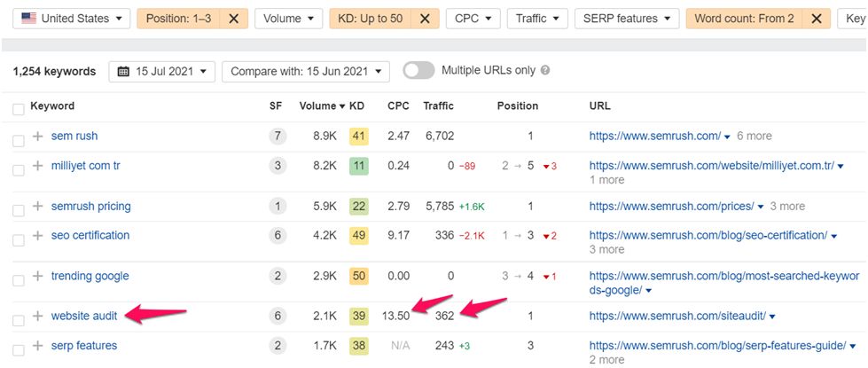Open the CPC filter dropdown
This screenshot has width=868, height=368.
pyautogui.click(x=473, y=19)
